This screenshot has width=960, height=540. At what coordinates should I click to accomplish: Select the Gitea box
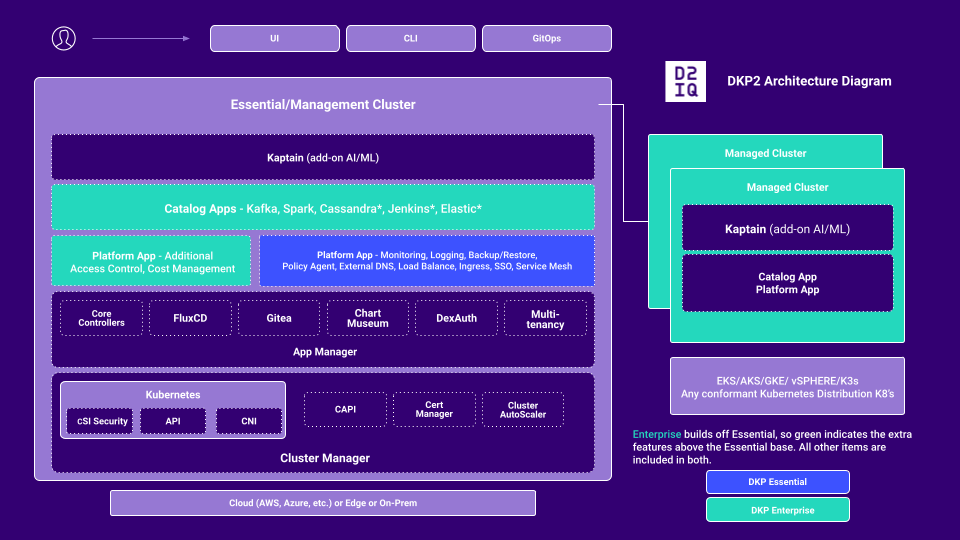(x=279, y=318)
